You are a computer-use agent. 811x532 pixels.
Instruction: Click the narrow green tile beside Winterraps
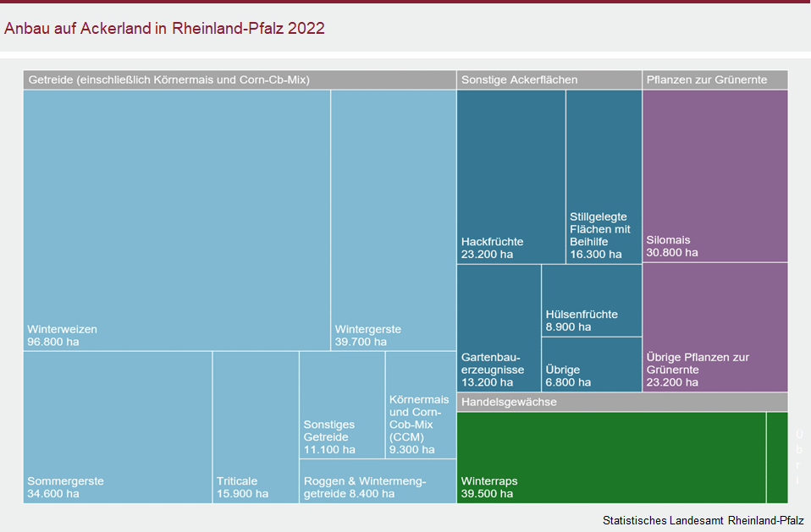click(x=777, y=458)
